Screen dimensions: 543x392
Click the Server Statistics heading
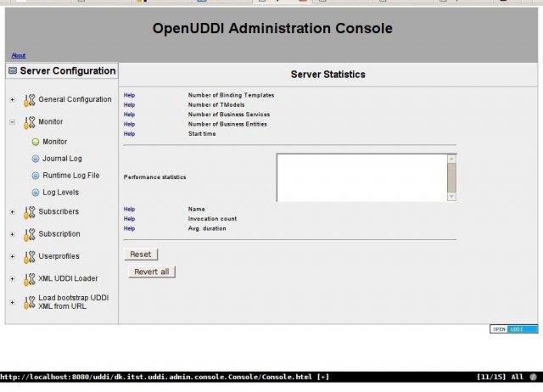click(x=328, y=75)
